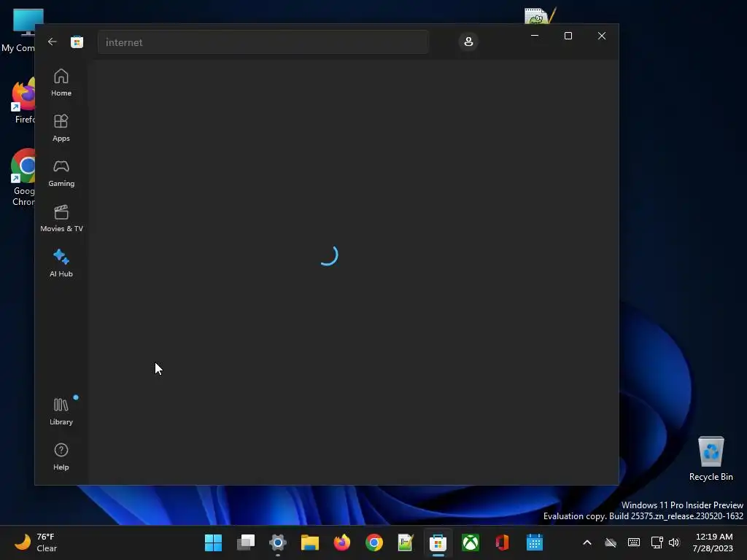747x560 pixels.
Task: Open Library in the sidebar
Action: click(x=61, y=411)
